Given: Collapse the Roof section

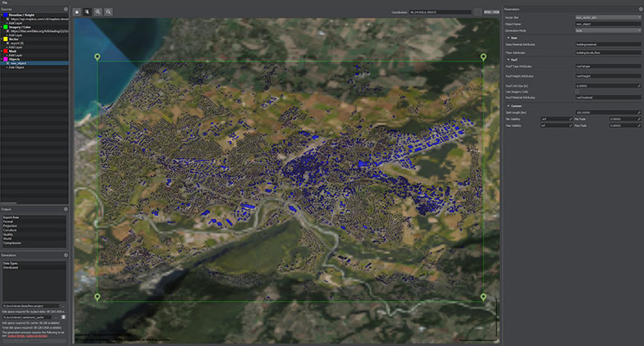Looking at the screenshot, I should click(x=507, y=58).
